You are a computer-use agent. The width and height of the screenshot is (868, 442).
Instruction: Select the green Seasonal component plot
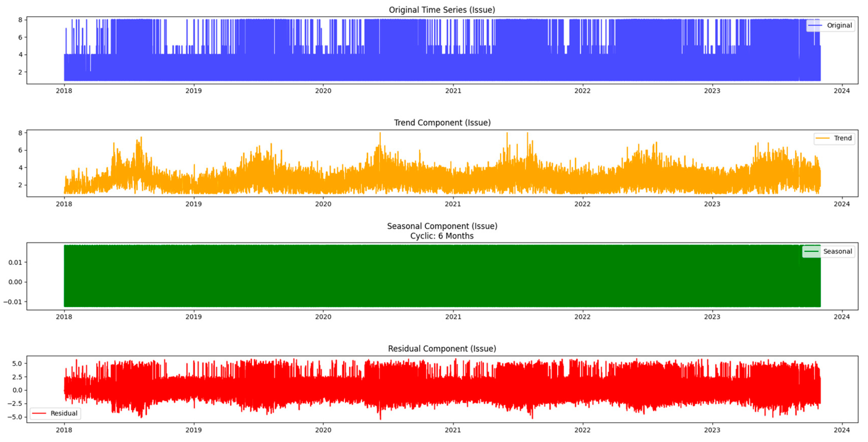click(x=404, y=278)
